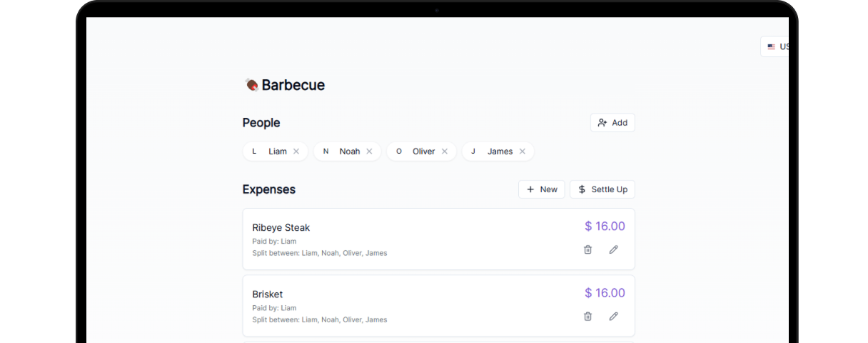
Task: Open Settle Up
Action: pos(602,189)
